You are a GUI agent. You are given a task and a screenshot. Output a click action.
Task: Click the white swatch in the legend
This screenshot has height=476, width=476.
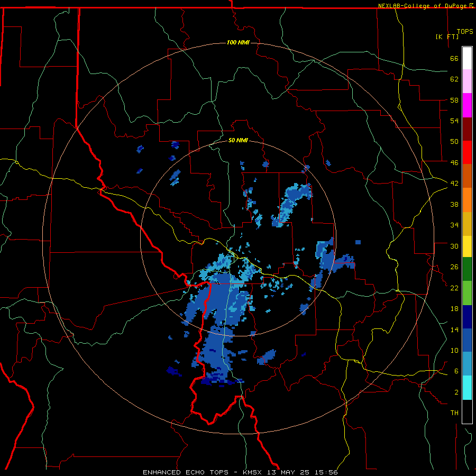tap(467, 58)
